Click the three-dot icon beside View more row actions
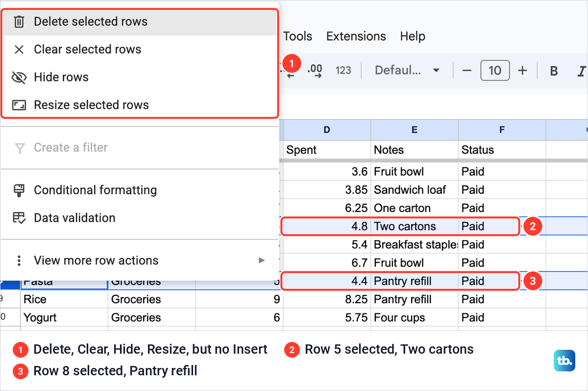The width and height of the screenshot is (588, 391). pos(19,261)
